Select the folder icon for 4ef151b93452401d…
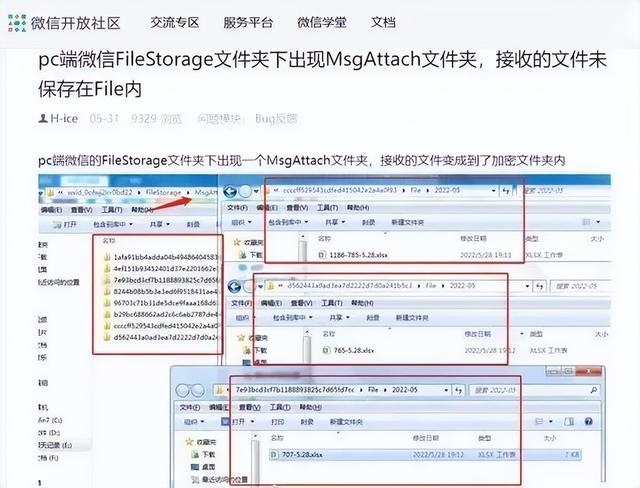640x488 pixels. pyautogui.click(x=107, y=268)
